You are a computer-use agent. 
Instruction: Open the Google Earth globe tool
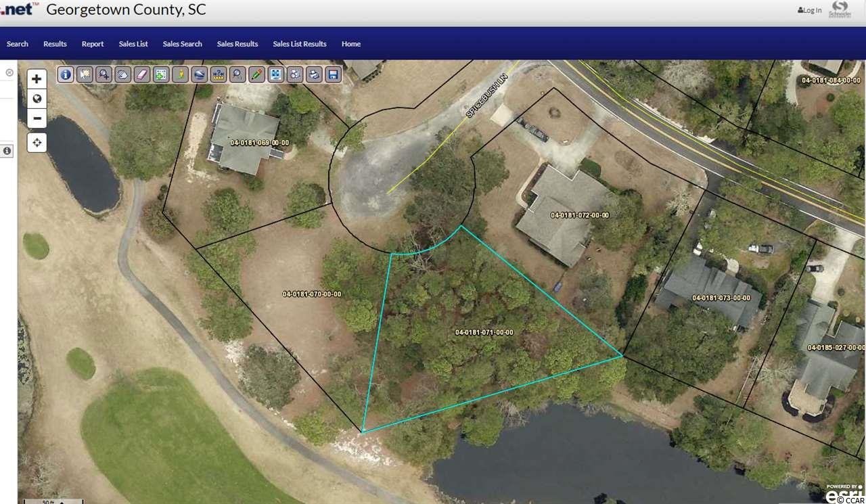click(199, 74)
